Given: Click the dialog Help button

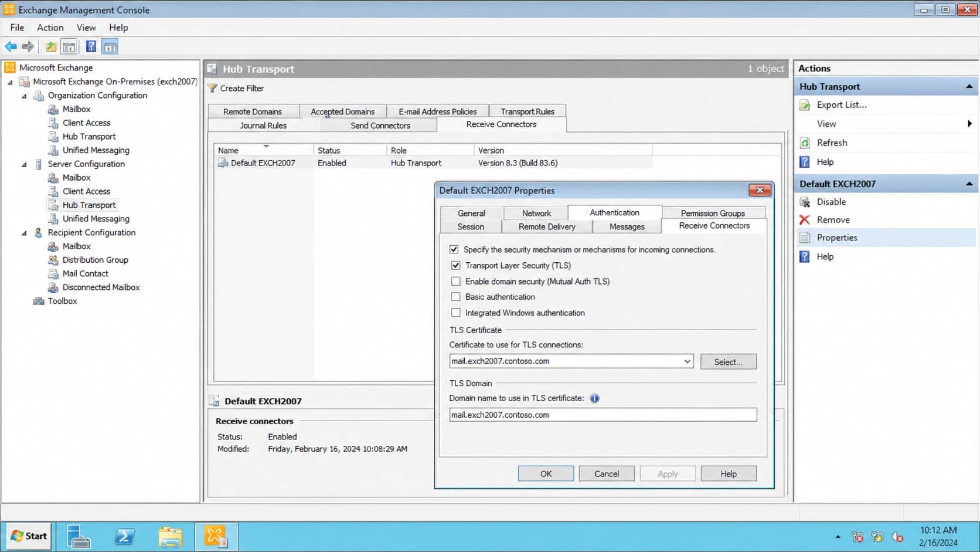Looking at the screenshot, I should coord(729,474).
